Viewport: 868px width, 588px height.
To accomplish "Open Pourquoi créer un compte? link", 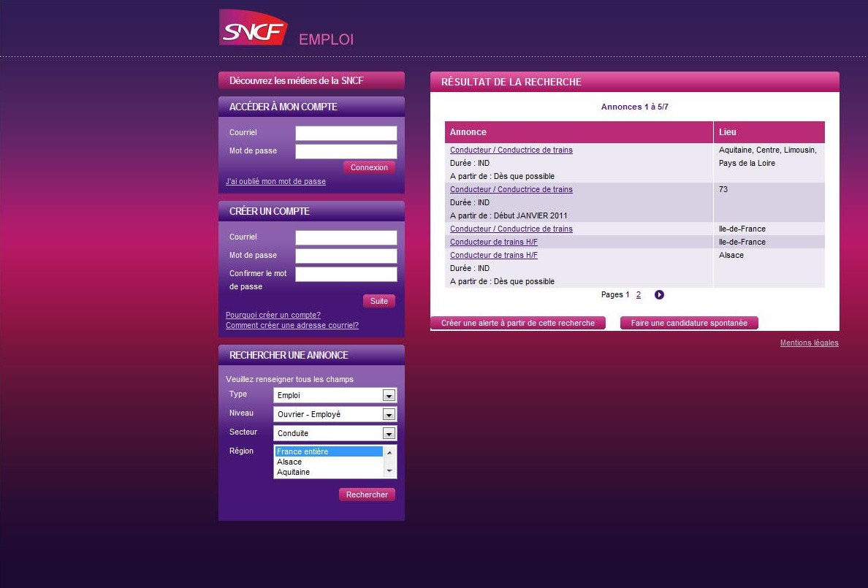I will point(273,315).
